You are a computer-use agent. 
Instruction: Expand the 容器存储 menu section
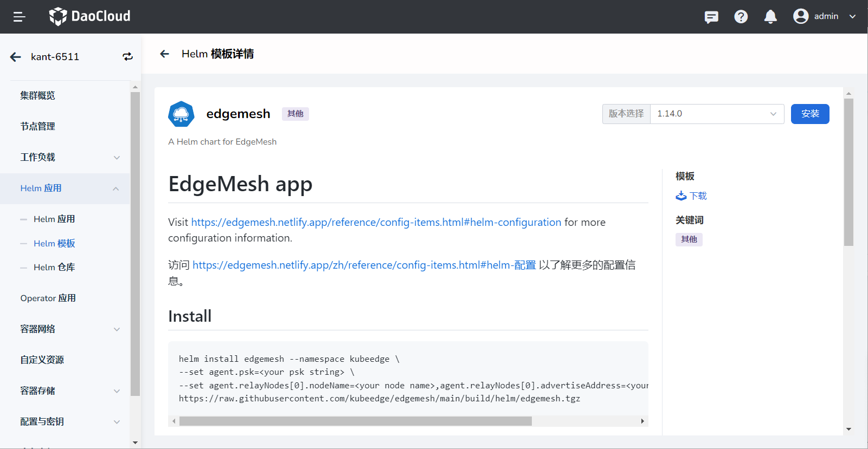[65, 391]
